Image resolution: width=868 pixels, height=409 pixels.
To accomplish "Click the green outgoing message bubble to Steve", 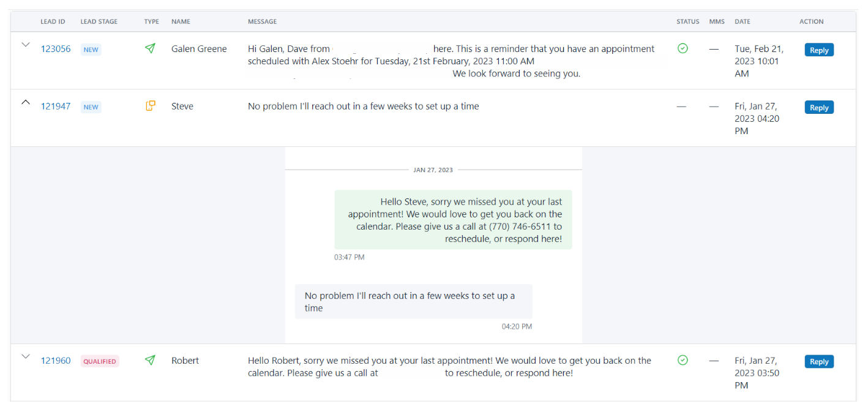I will 453,220.
